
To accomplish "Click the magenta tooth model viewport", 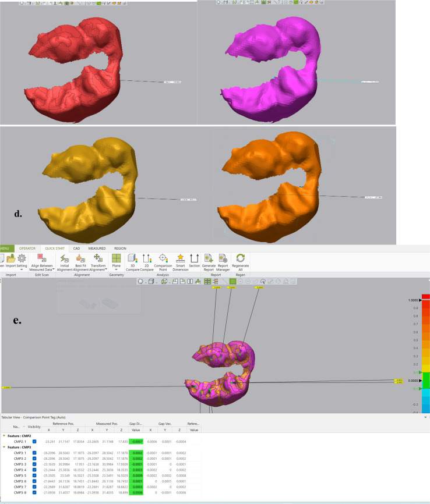I will pos(296,63).
